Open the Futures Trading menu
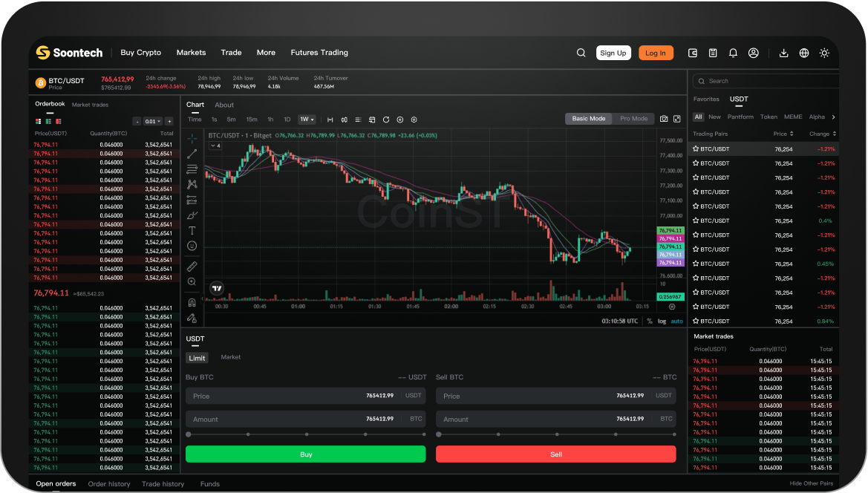Screen dimensions: 868x493 pos(319,53)
